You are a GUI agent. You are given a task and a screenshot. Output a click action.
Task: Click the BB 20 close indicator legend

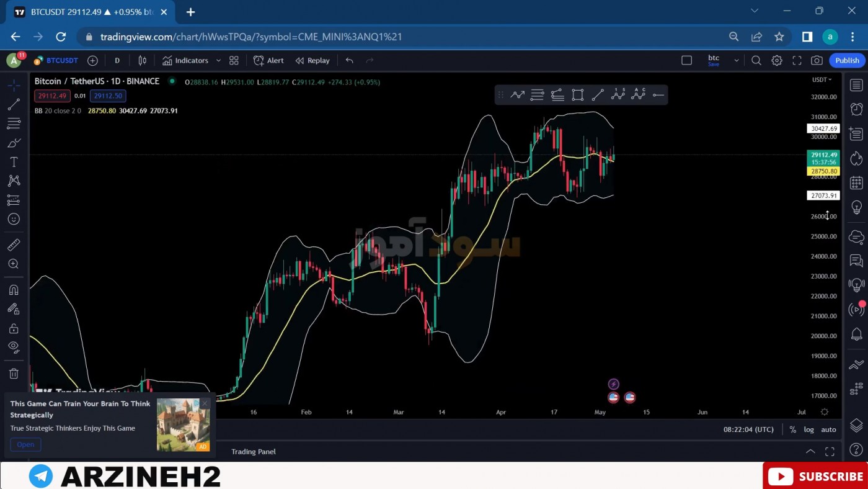point(58,110)
